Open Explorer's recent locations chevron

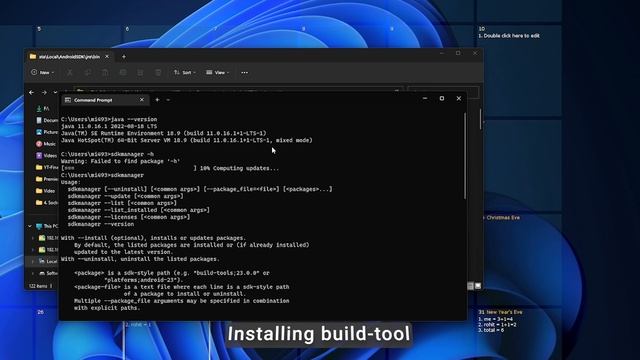[55, 93]
